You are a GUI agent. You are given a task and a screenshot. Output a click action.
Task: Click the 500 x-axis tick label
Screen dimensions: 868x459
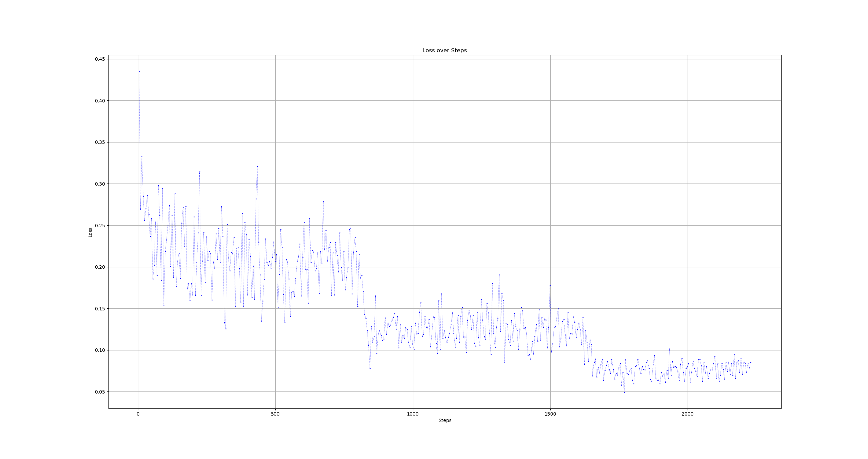(x=275, y=414)
